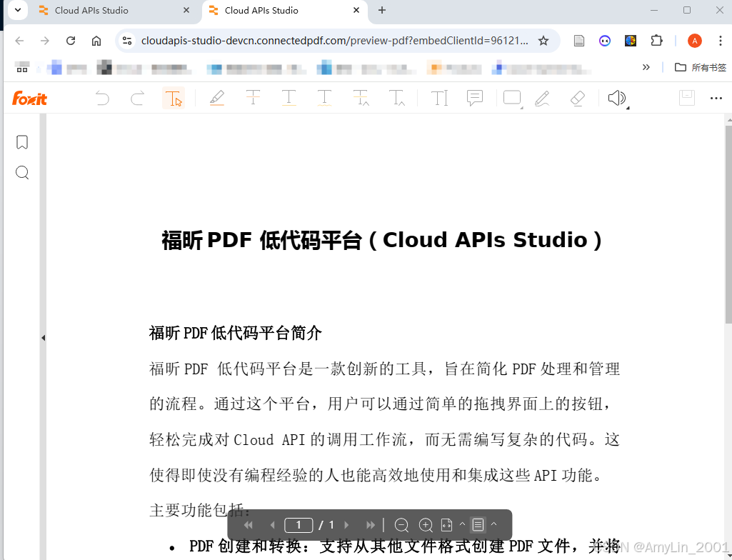Expand the zoom options caret
This screenshot has width=732, height=560.
pyautogui.click(x=462, y=524)
